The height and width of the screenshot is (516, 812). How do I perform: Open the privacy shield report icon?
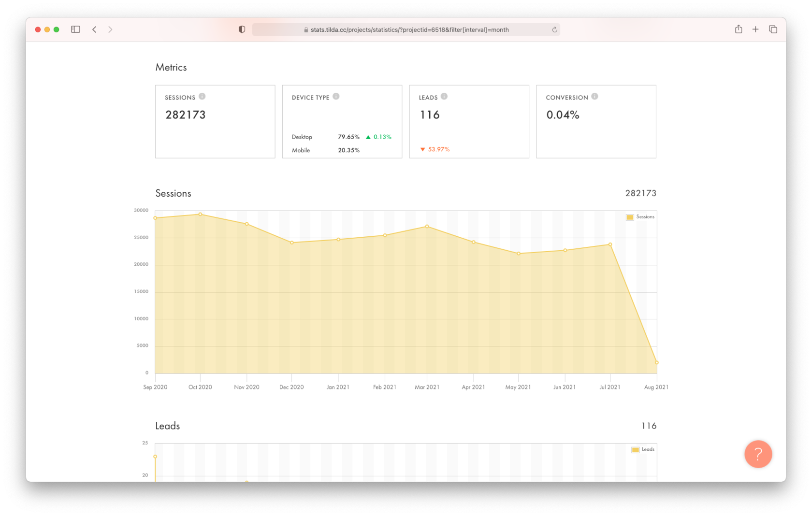(x=242, y=29)
